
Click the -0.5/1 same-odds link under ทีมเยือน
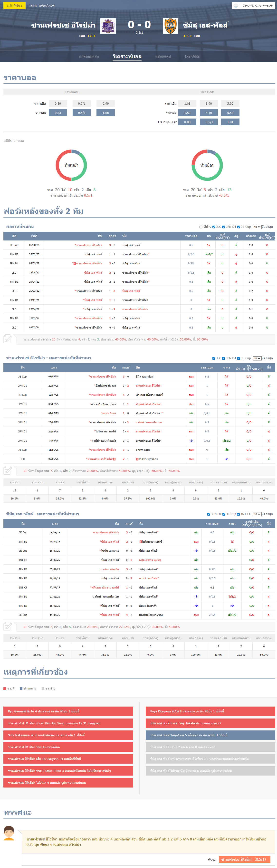tap(224, 195)
